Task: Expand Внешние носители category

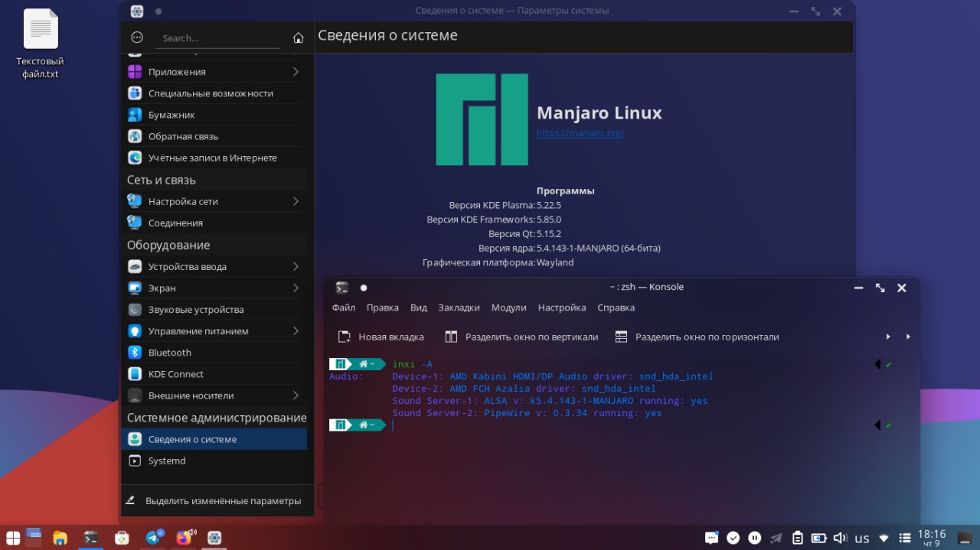Action: pos(214,395)
